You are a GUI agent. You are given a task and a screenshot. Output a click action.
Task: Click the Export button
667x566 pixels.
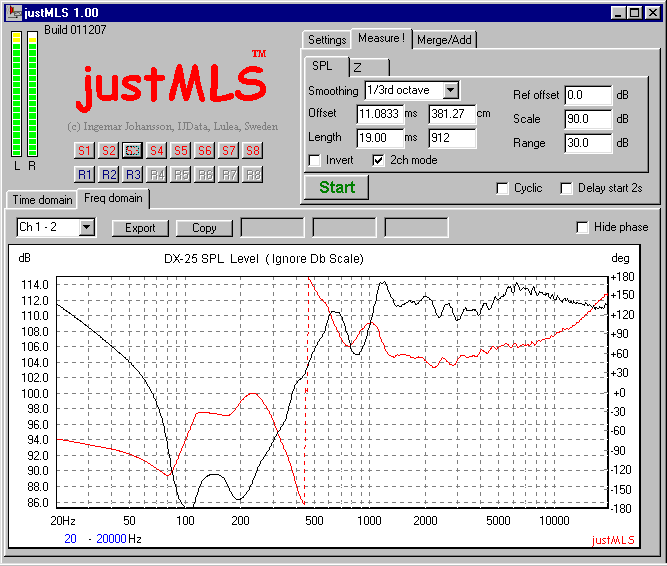point(140,228)
